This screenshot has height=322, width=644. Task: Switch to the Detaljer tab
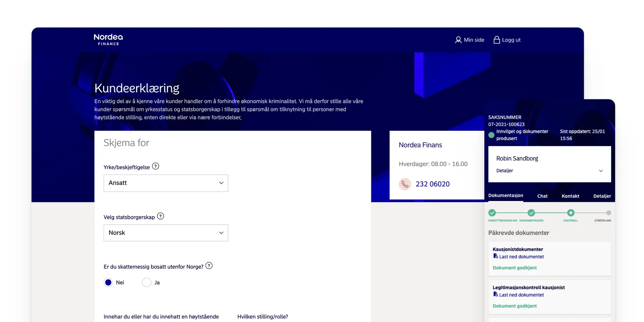point(602,196)
